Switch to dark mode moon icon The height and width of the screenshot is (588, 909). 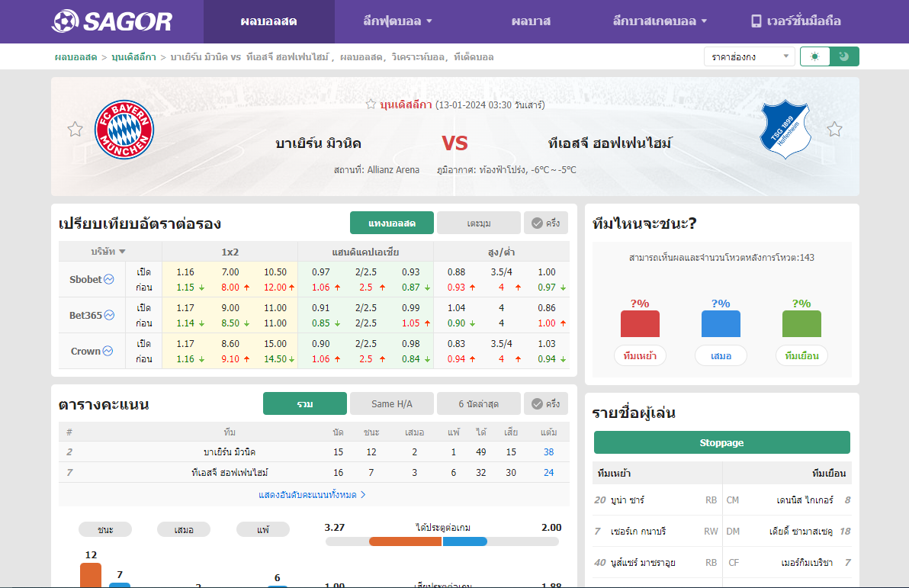(x=844, y=57)
